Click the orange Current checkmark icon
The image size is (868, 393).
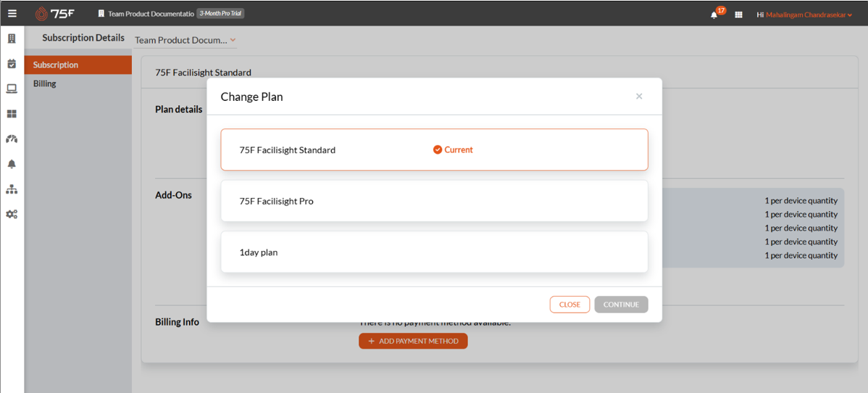click(438, 149)
